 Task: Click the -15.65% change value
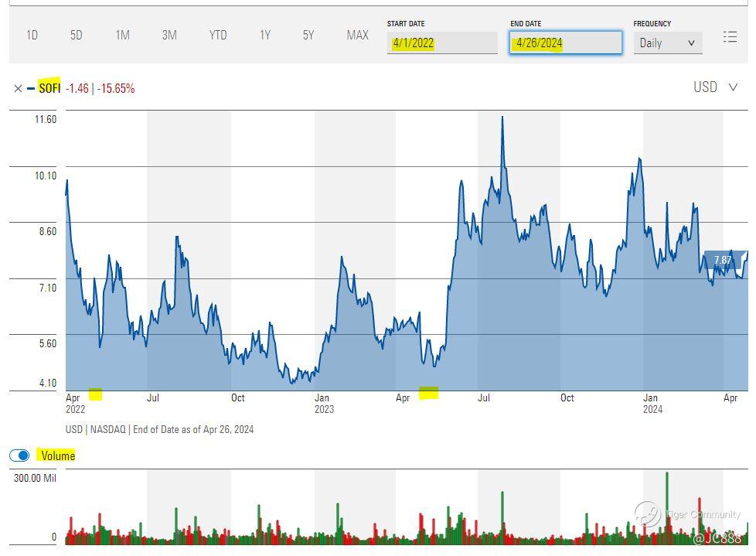(x=116, y=89)
